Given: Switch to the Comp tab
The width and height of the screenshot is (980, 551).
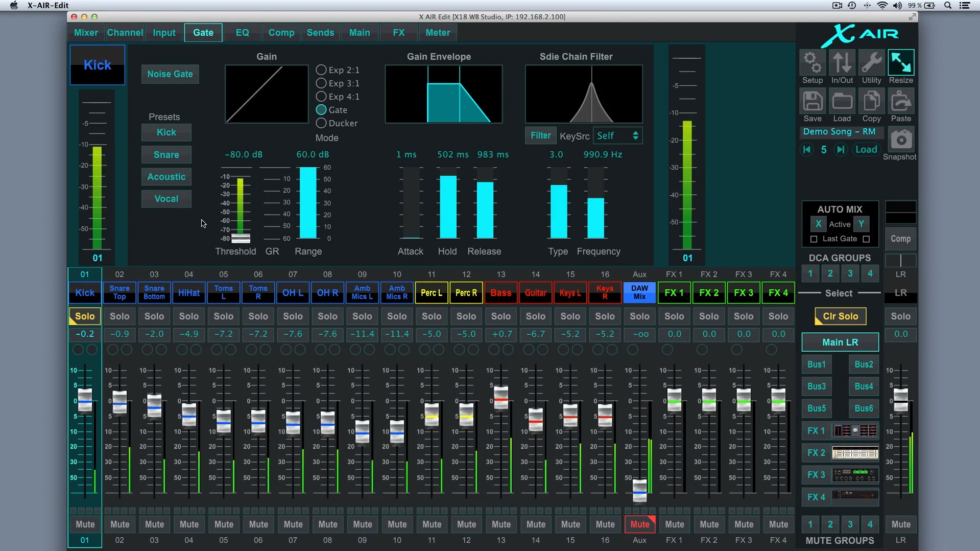Looking at the screenshot, I should click(x=281, y=32).
